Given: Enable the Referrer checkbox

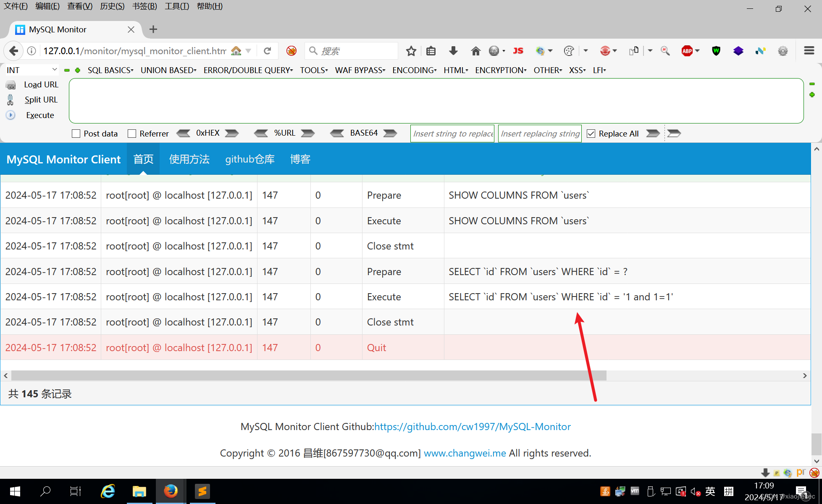Looking at the screenshot, I should [x=131, y=134].
